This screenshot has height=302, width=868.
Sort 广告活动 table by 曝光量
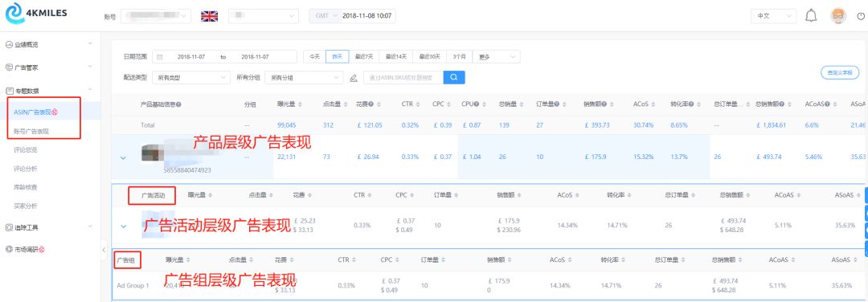pos(210,194)
